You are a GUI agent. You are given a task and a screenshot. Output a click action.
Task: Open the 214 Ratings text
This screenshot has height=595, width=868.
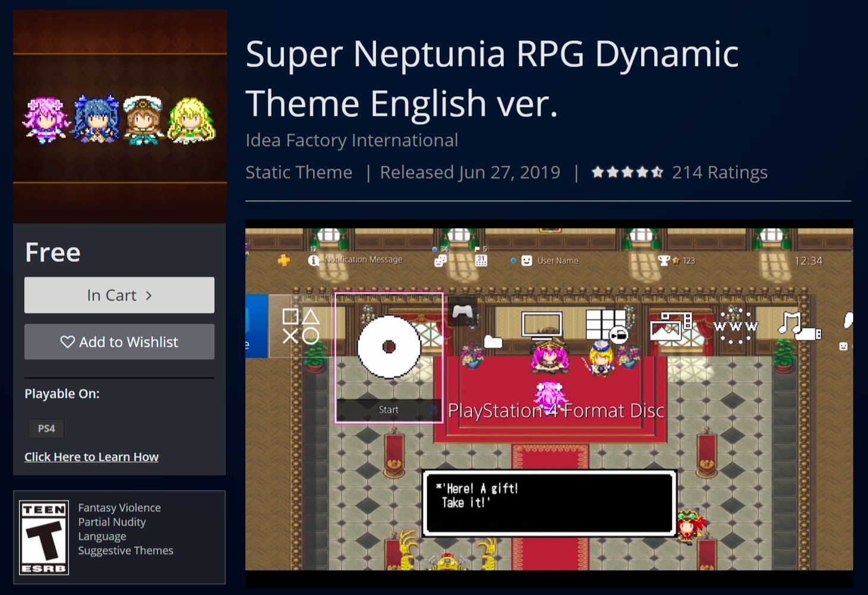coord(719,172)
